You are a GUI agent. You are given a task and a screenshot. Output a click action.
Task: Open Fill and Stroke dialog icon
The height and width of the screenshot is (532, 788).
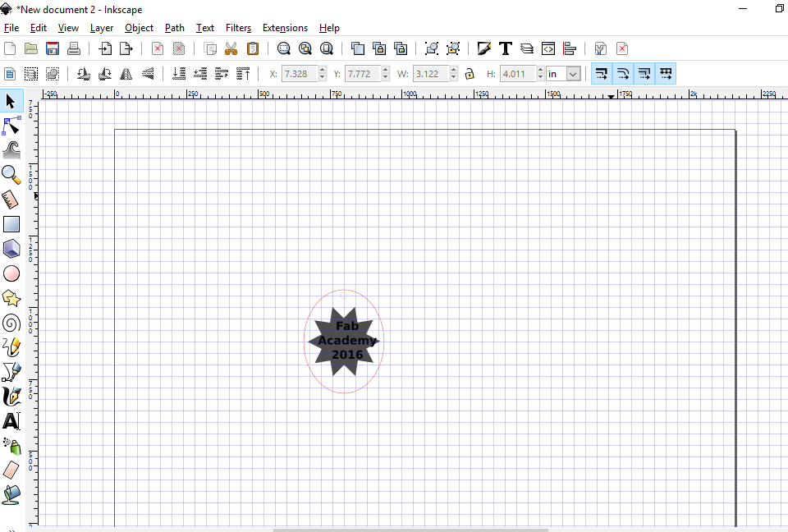[484, 48]
